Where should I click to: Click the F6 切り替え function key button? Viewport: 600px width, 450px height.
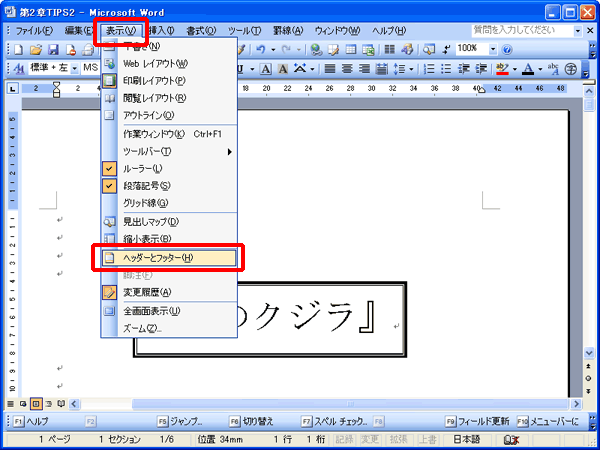tap(252, 421)
